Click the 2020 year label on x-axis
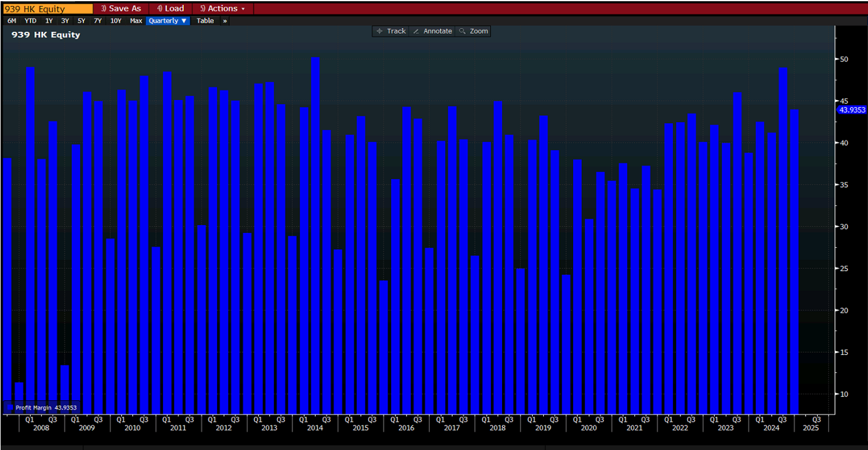The width and height of the screenshot is (868, 450). pos(588,428)
